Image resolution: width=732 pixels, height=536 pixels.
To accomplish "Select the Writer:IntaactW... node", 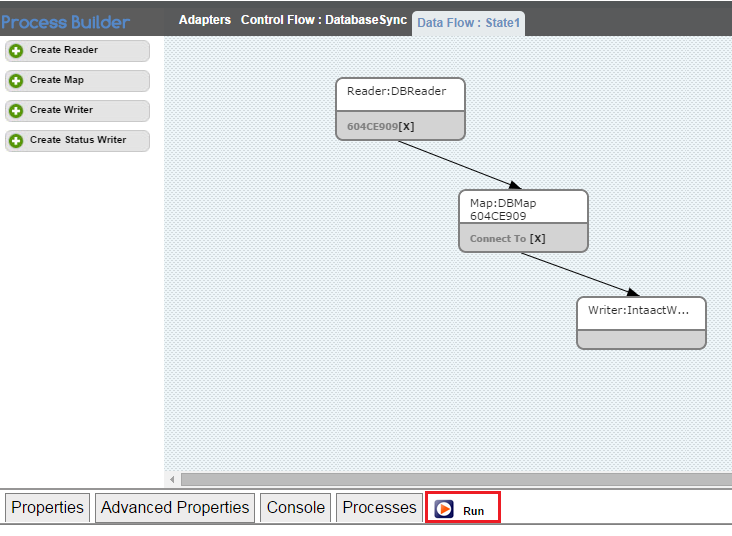I will click(x=641, y=311).
